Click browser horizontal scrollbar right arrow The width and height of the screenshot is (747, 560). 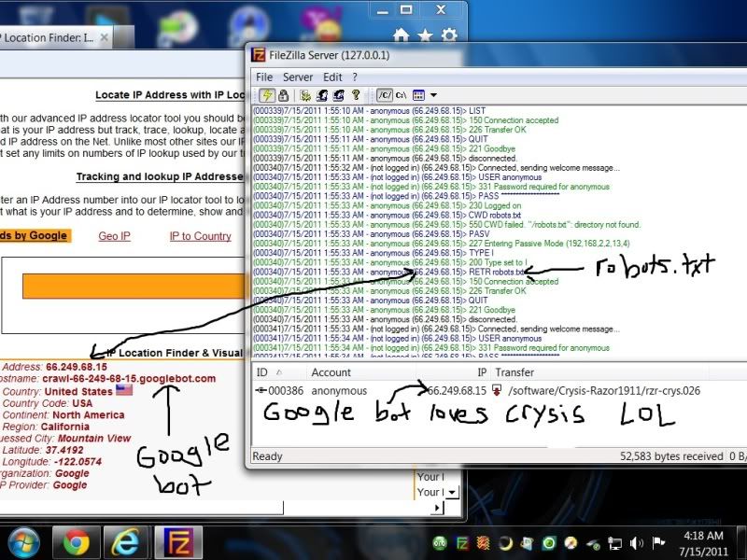pyautogui.click(x=437, y=508)
